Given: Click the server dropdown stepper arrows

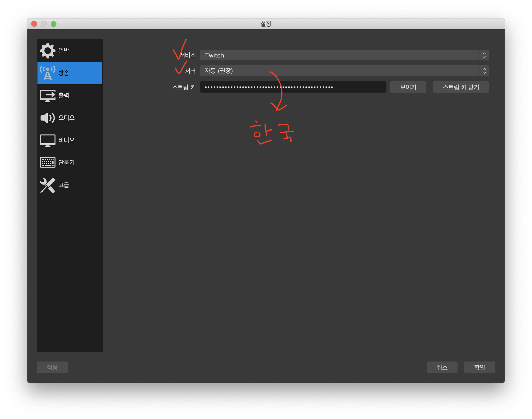Looking at the screenshot, I should pos(484,71).
